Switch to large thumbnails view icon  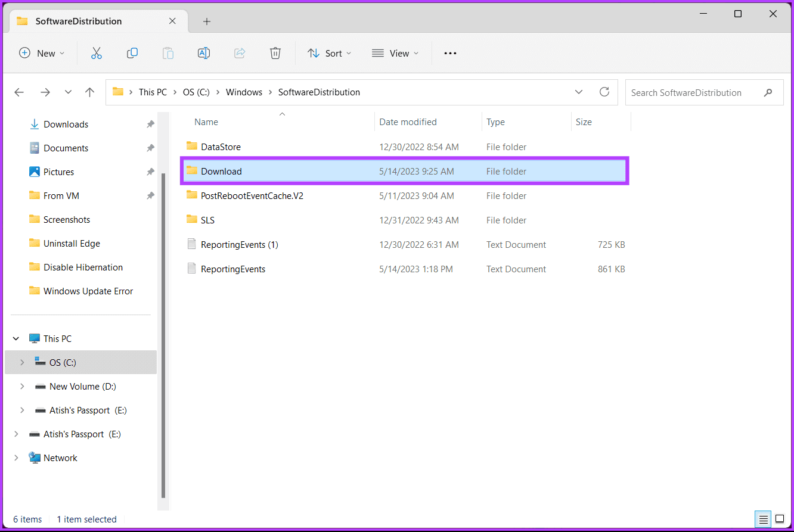780,519
